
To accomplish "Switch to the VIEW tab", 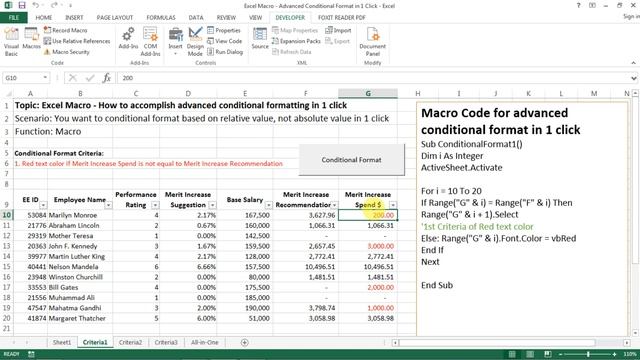I will 256,18.
